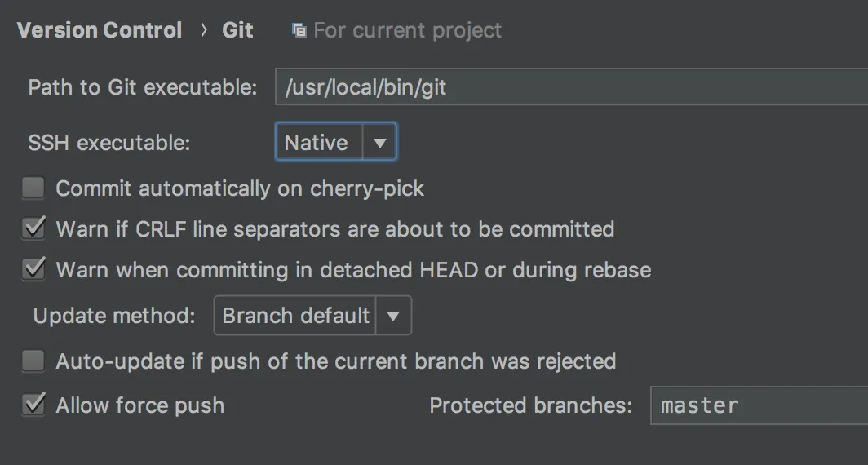Disable the CRLF line separators warning
This screenshot has height=465, width=868.
pyautogui.click(x=33, y=228)
